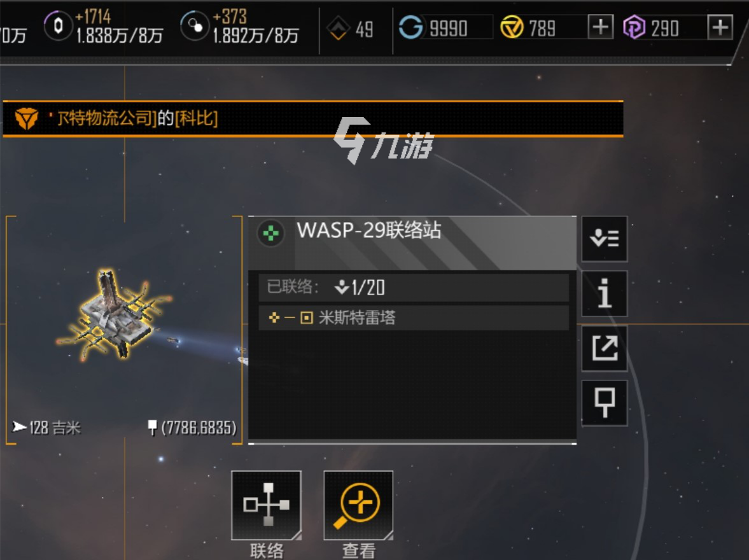Select the space station thumbnail
749x560 pixels.
coord(115,314)
